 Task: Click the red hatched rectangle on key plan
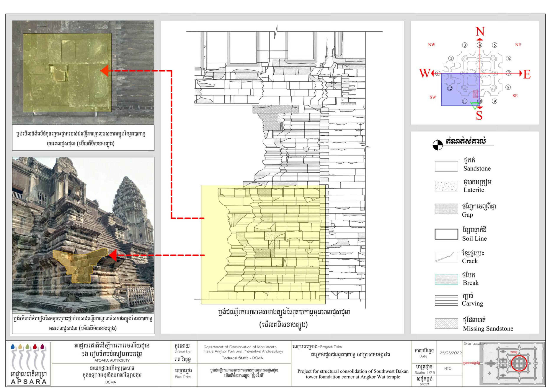(x=475, y=94)
